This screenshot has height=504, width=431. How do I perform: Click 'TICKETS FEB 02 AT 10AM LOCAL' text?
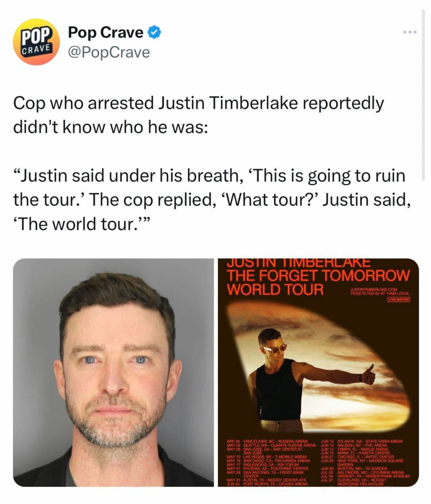[380, 293]
